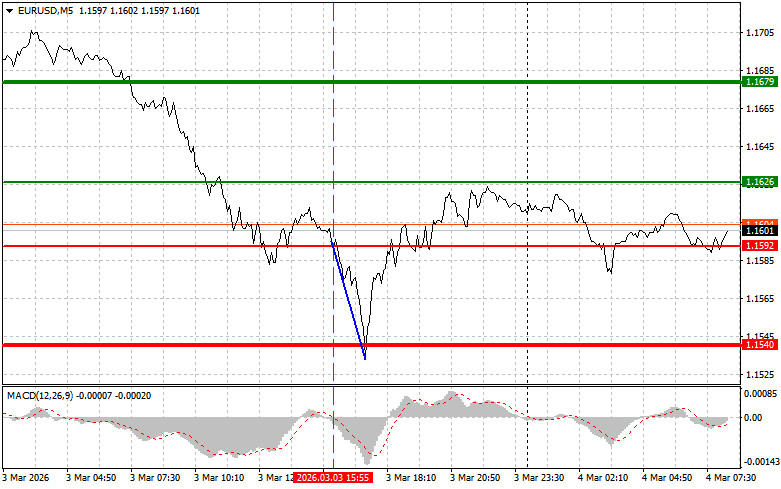
Task: Select the red 1.1592 price label
Action: (756, 245)
